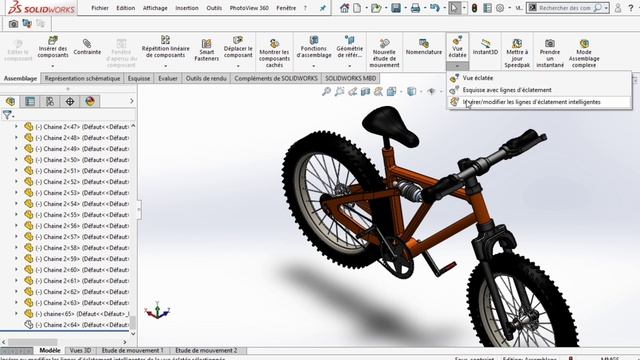Expand Chaine 2<55> tree item
Viewport: 640px width, 360px height.
point(16,215)
